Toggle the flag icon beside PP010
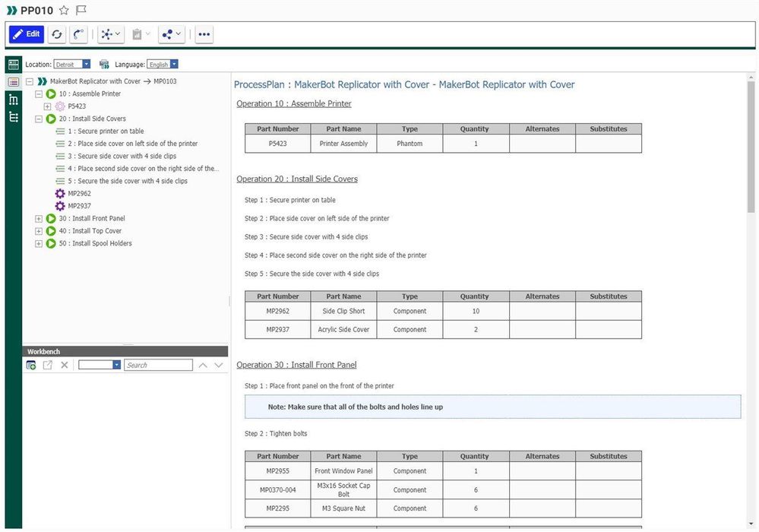The width and height of the screenshot is (759, 532). click(x=81, y=10)
